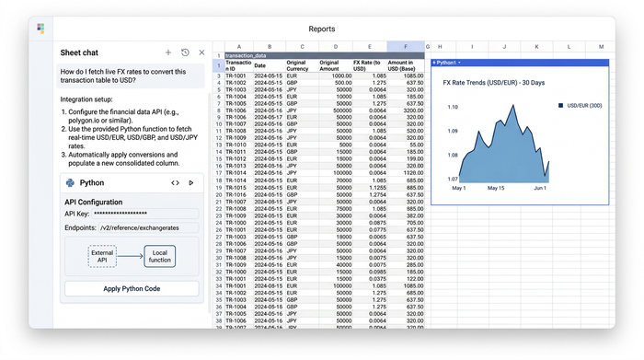Select highlighted column F header
The image size is (644, 360).
(x=406, y=46)
